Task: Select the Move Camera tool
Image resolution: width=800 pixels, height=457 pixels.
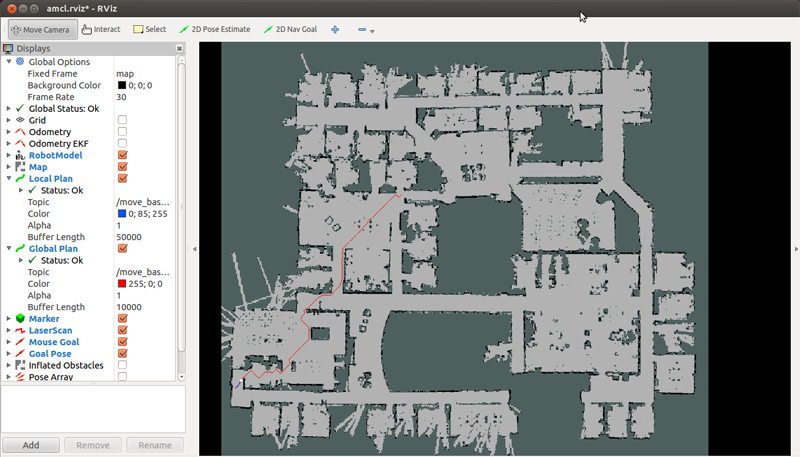Action: [x=39, y=29]
